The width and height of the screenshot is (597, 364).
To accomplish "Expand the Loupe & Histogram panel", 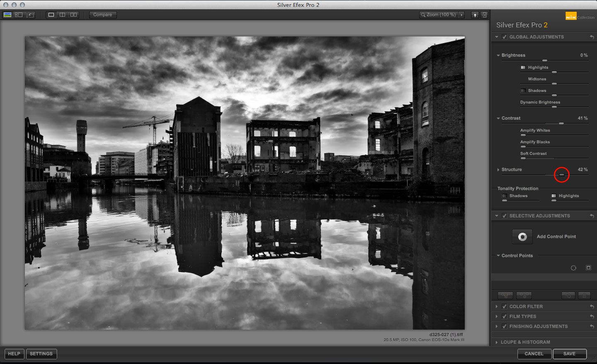I will click(496, 342).
